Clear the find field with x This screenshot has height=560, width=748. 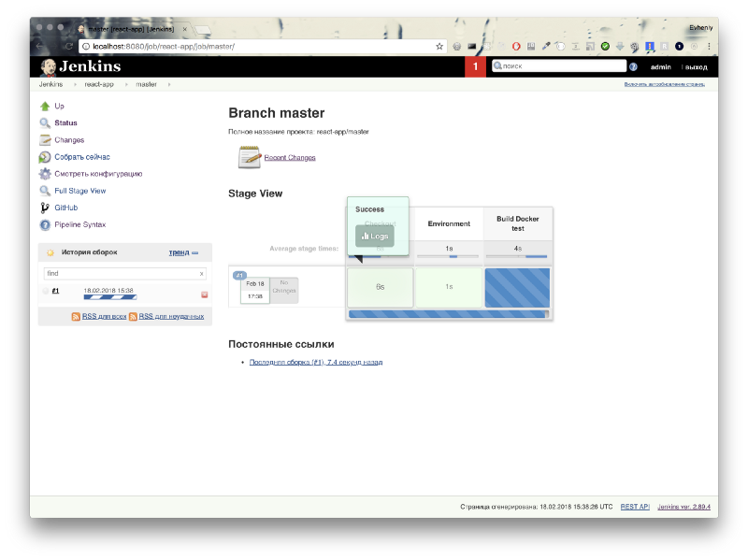coord(201,274)
